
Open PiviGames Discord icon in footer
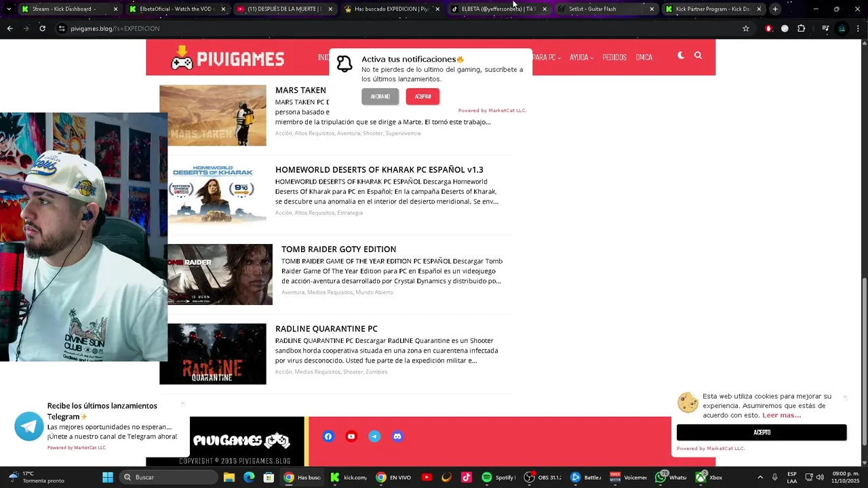[x=398, y=436]
